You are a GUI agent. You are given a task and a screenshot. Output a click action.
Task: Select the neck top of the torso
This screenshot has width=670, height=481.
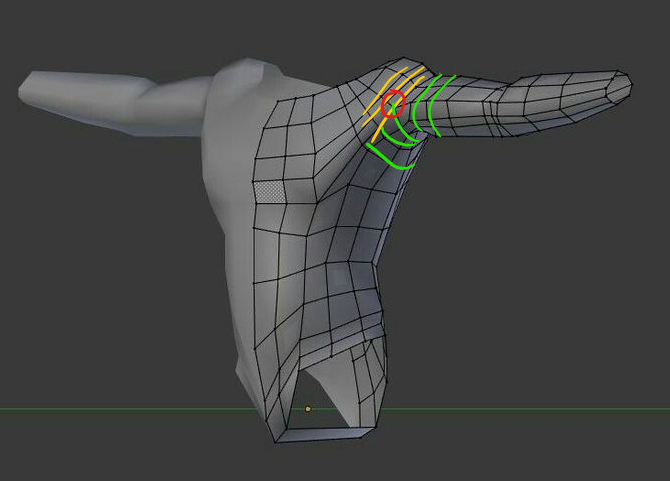(x=249, y=67)
